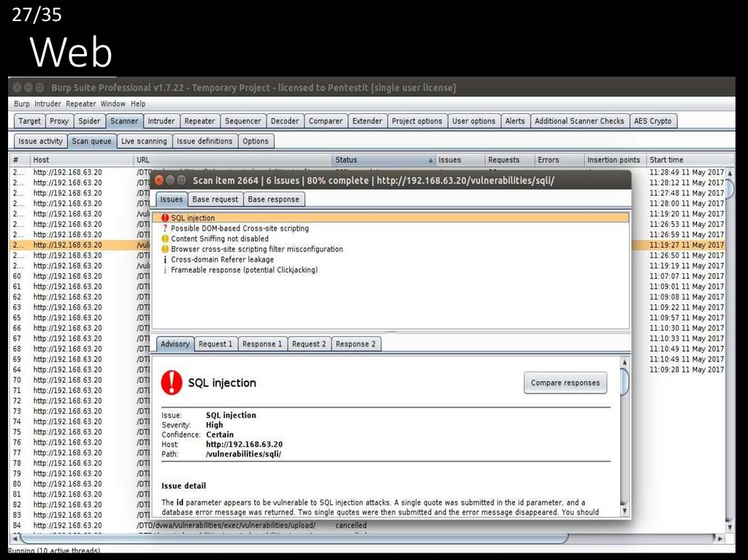
Task: Open the Base request tab
Action: [x=215, y=199]
